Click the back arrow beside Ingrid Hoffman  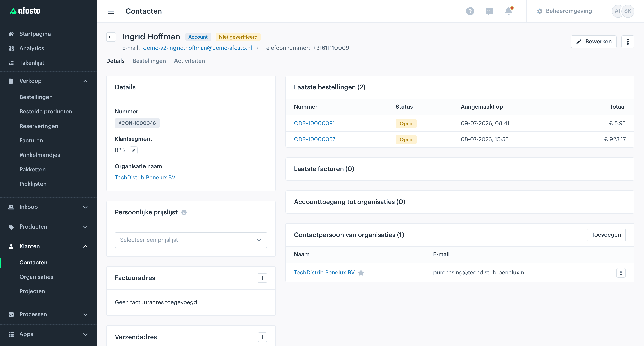[111, 37]
